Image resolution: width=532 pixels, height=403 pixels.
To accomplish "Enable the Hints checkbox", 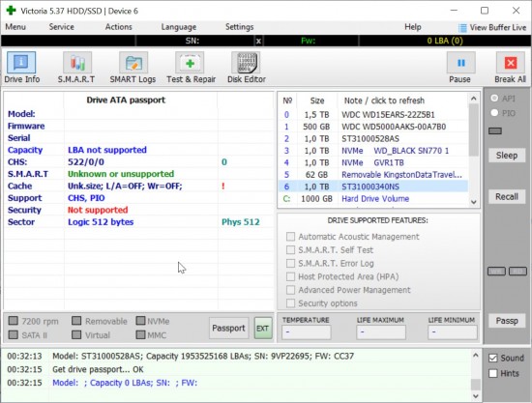I will (x=493, y=373).
